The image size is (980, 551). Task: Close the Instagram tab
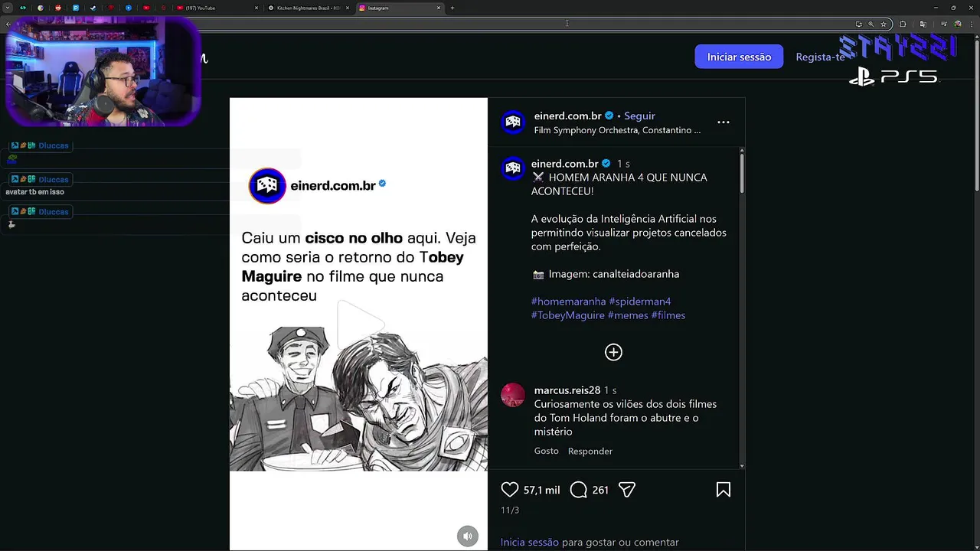pos(439,8)
